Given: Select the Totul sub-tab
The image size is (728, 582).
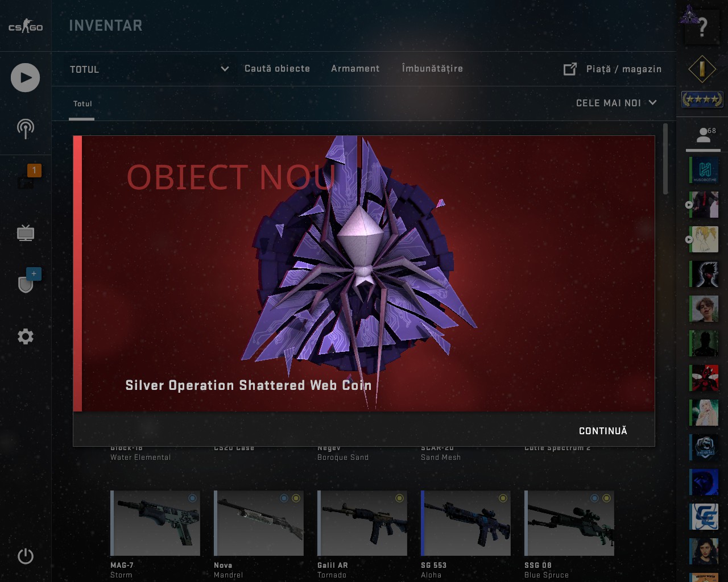Looking at the screenshot, I should pyautogui.click(x=82, y=103).
